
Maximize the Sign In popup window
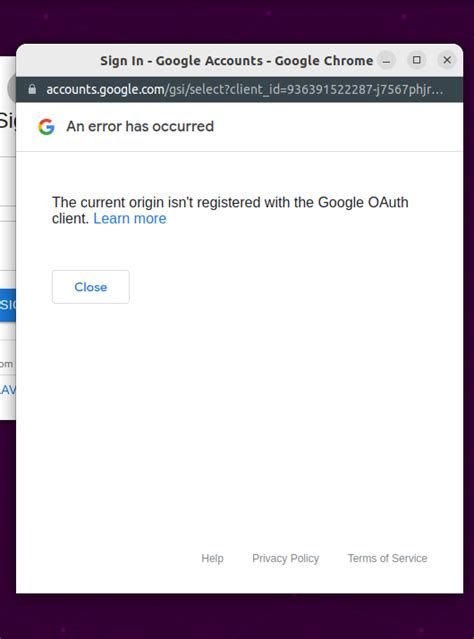click(417, 60)
